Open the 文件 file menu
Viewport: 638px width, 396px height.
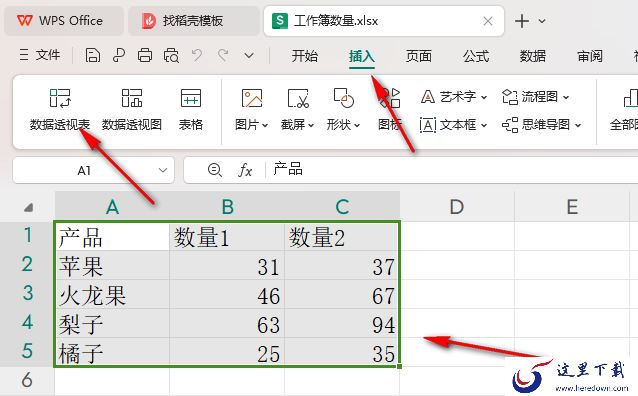click(x=39, y=55)
